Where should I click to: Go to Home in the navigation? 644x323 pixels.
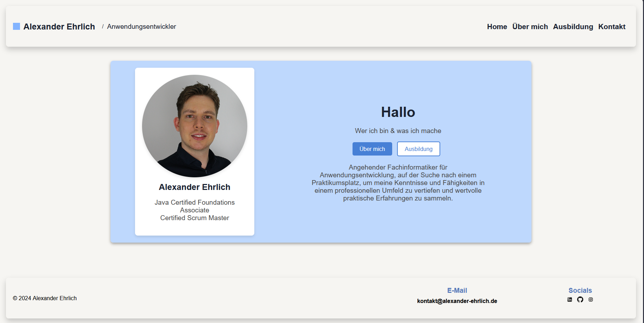tap(497, 27)
